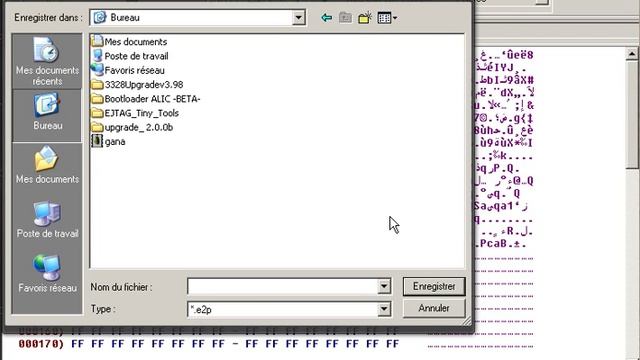Open 'Mes documents' shortcut in sidebar
The width and height of the screenshot is (640, 360).
tap(47, 165)
